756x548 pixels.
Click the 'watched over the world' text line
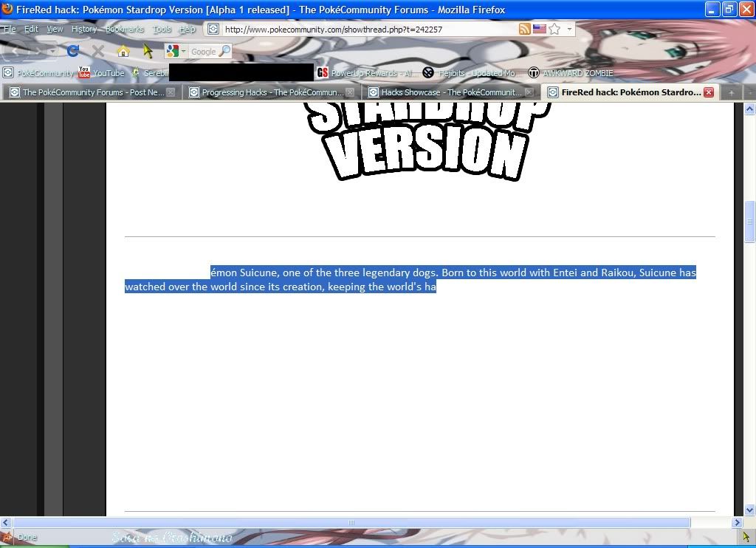pos(280,287)
